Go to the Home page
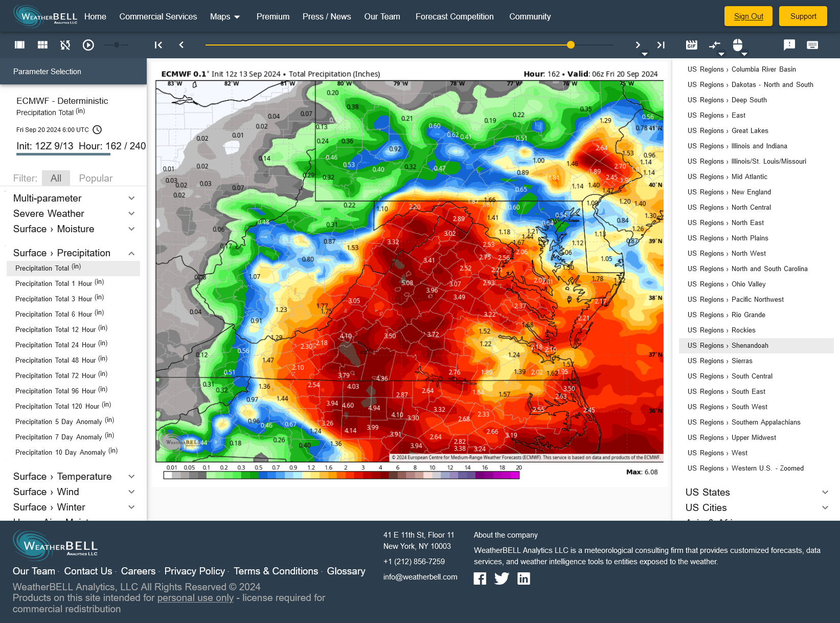The height and width of the screenshot is (623, 840). tap(95, 16)
